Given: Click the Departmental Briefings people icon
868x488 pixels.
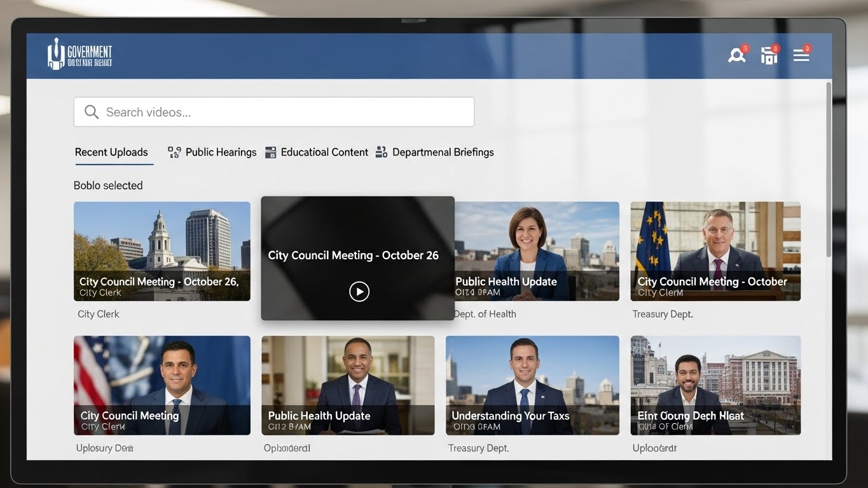Looking at the screenshot, I should (381, 151).
